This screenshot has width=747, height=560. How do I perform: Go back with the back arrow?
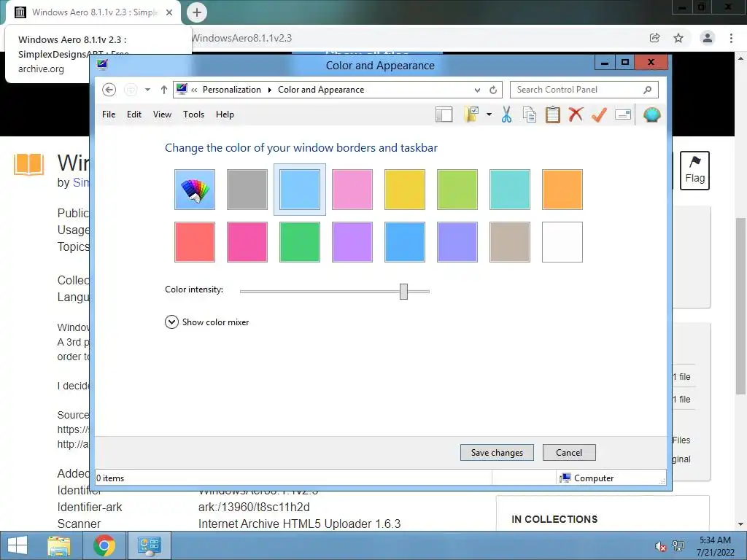(109, 90)
